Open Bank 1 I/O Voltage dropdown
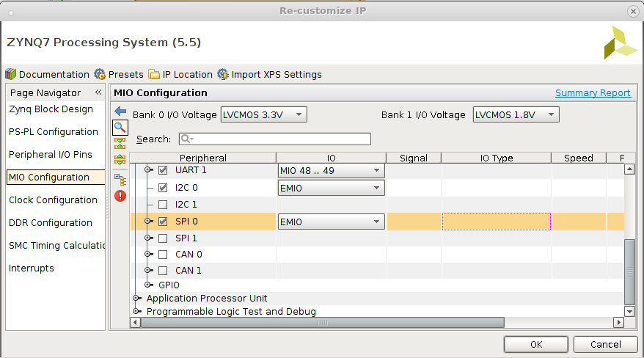 516,114
